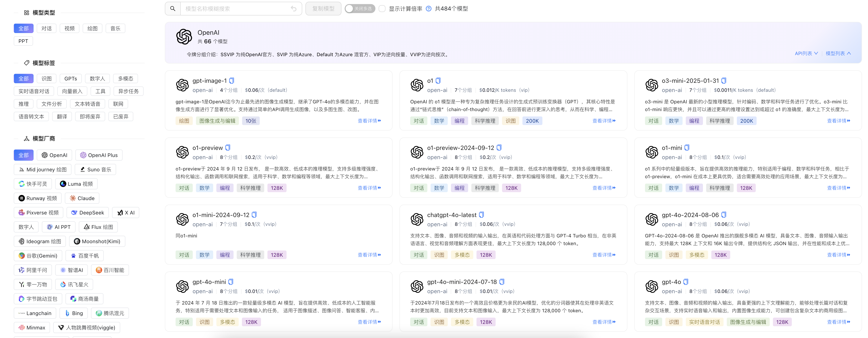
Task: Click the search magnifier icon
Action: [x=173, y=9]
